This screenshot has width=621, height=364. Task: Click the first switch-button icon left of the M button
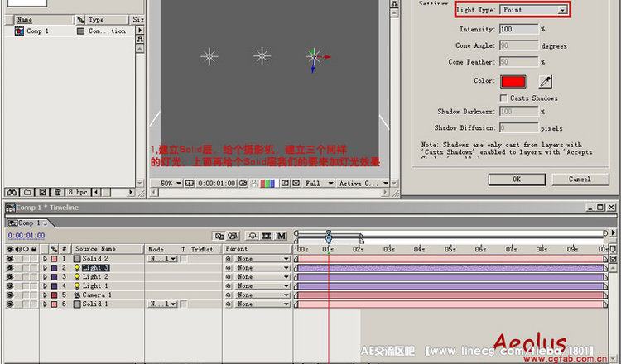coord(219,237)
